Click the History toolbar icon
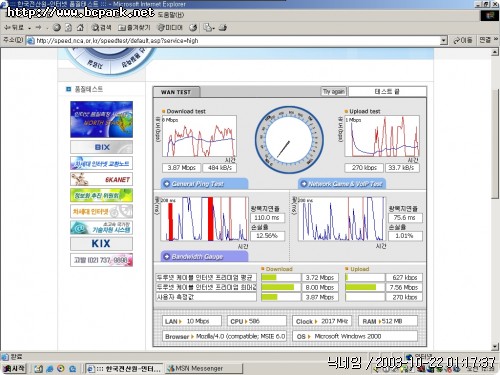Viewport: 500px width, 375px height. 193,28
